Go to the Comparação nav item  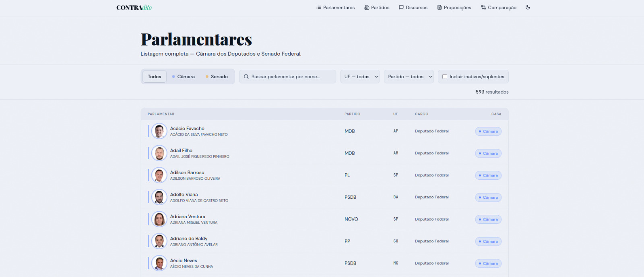[499, 8]
